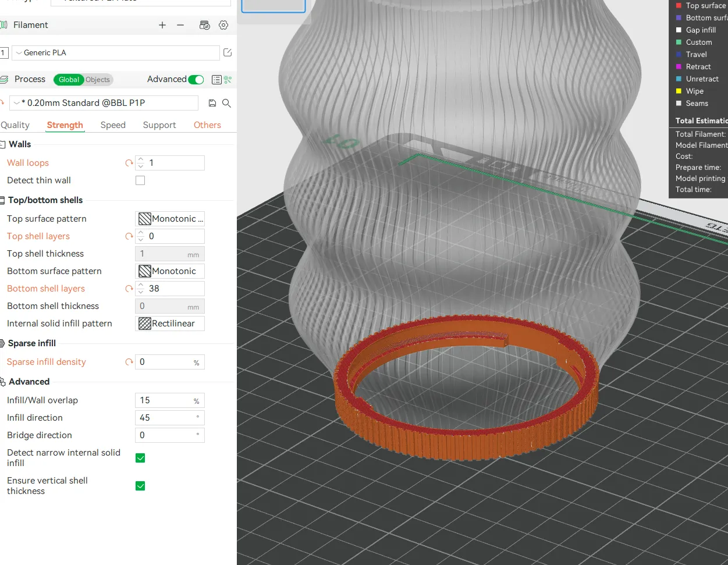Image resolution: width=728 pixels, height=565 pixels.
Task: Click the Travel legend color swatch
Action: click(679, 54)
